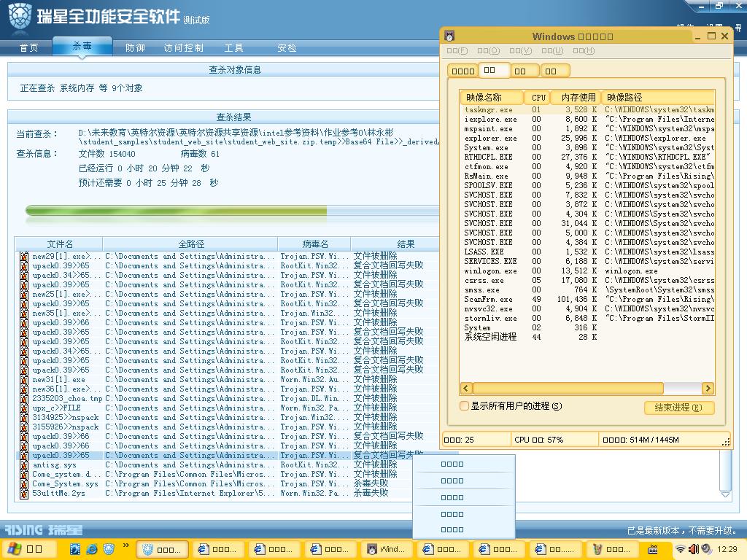This screenshot has width=747, height=560.
Task: Open the Windows Start button
Action: 27,549
